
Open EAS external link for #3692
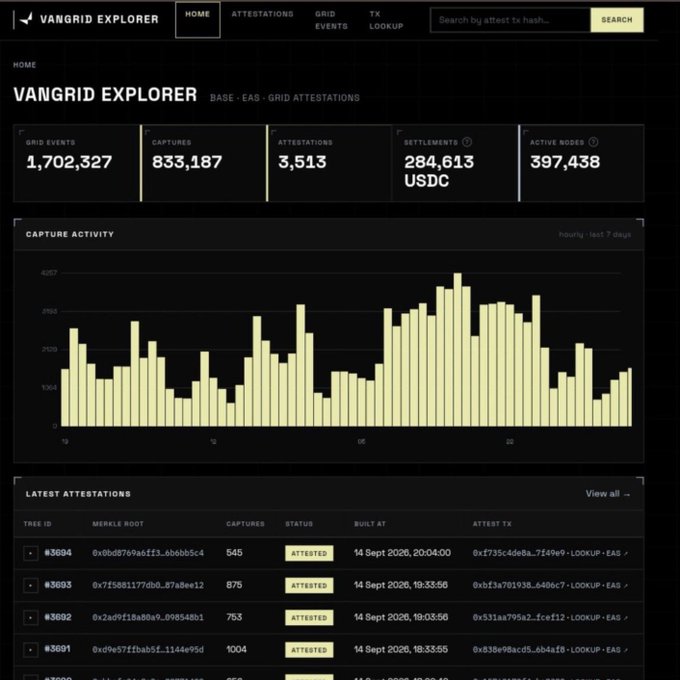(617, 617)
